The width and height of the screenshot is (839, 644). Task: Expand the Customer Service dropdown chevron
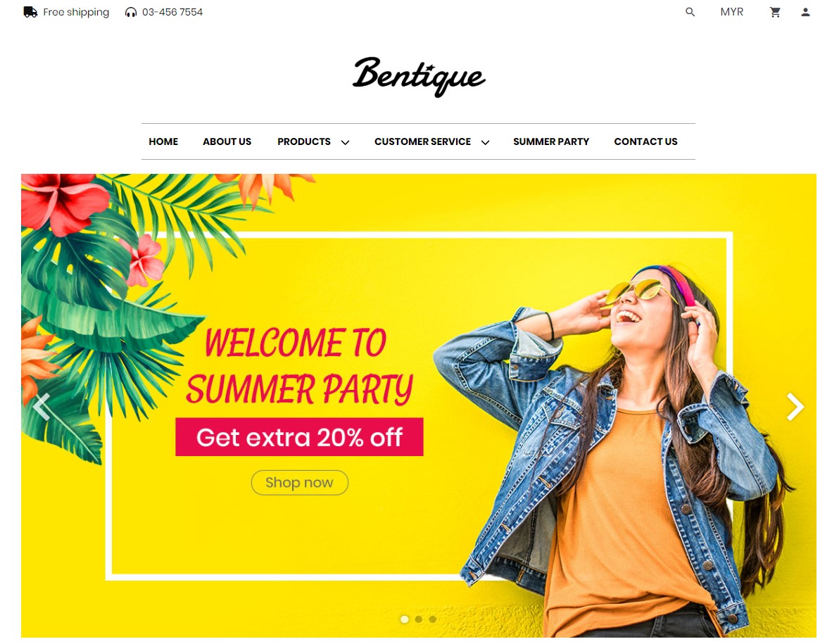486,142
